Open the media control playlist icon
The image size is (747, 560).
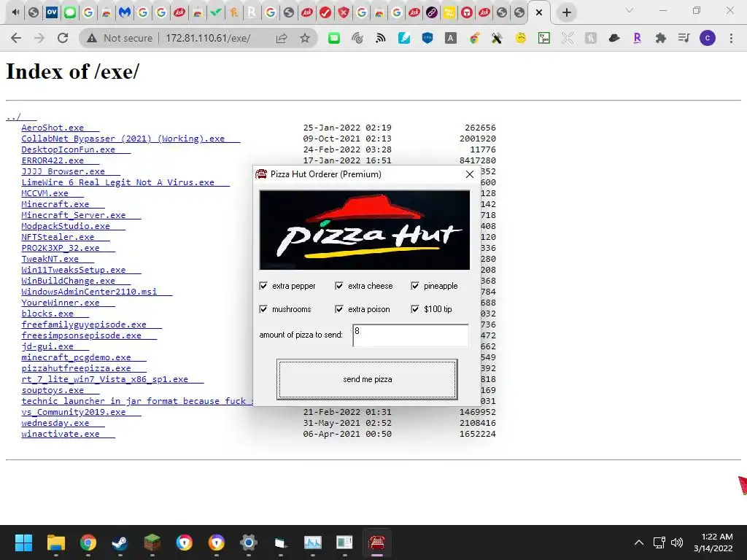coord(684,38)
